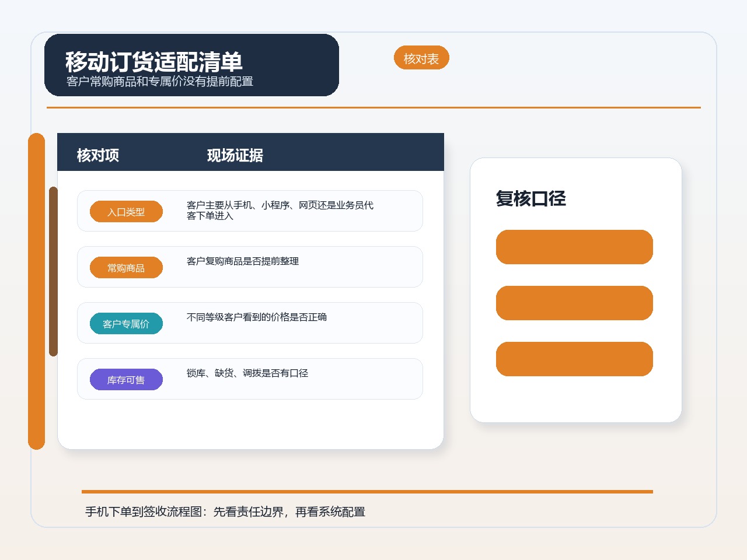Click text 锁库、缺货、调拨是否有口径
747x560 pixels.
tap(247, 373)
